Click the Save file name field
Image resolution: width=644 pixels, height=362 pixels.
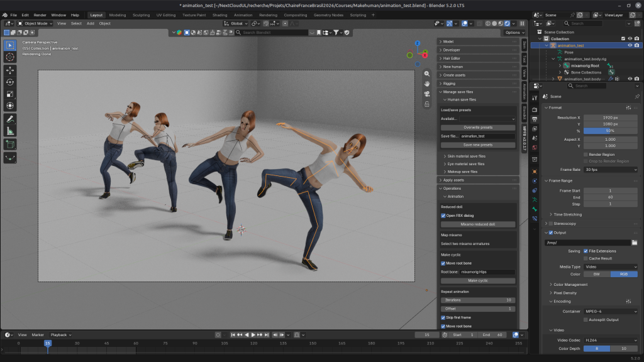point(487,136)
